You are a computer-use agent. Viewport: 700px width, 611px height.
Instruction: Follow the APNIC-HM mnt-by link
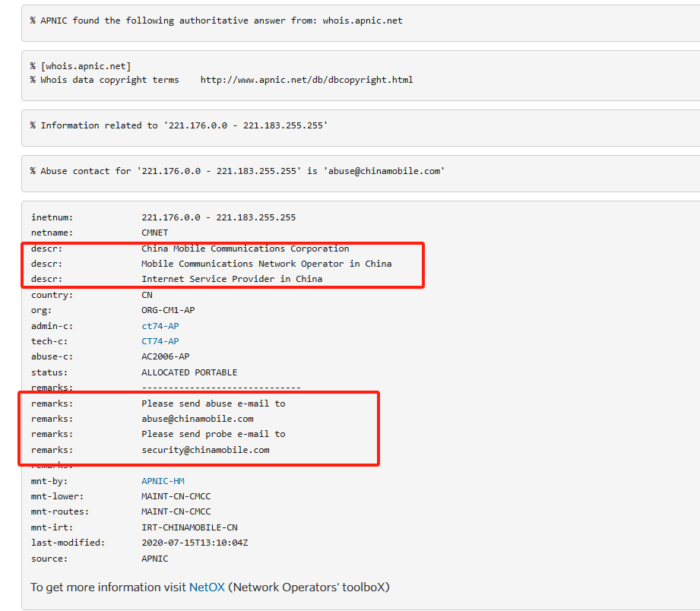pyautogui.click(x=163, y=481)
